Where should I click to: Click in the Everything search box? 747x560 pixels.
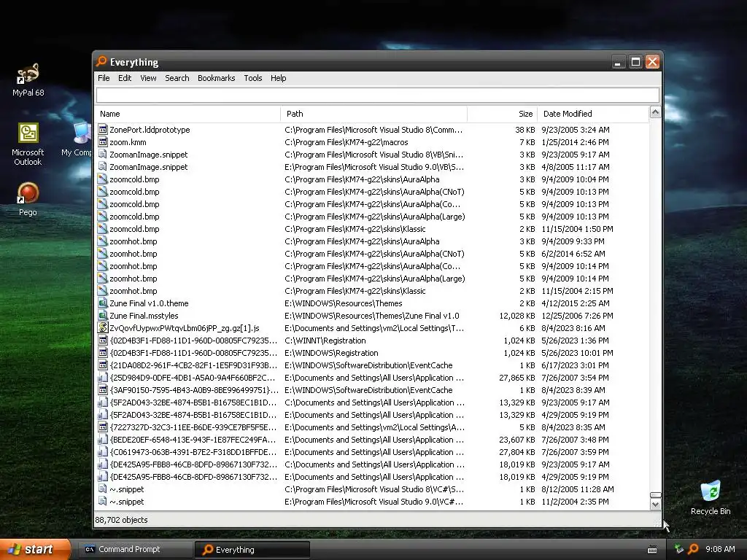[378, 95]
